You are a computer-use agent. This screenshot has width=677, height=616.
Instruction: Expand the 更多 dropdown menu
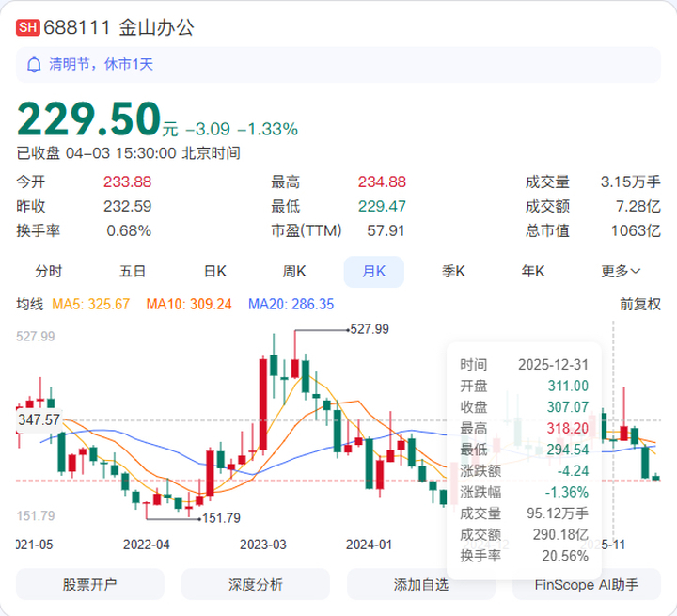621,271
